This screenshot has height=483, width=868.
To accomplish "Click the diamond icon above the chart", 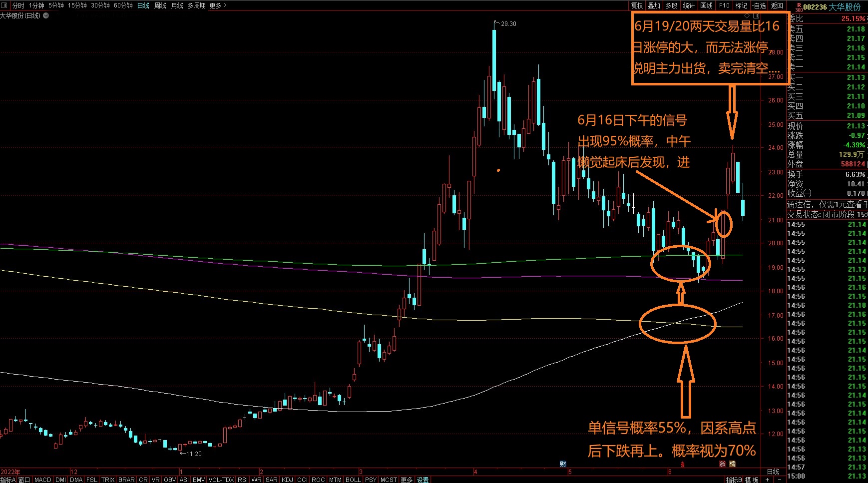I will click(x=747, y=16).
